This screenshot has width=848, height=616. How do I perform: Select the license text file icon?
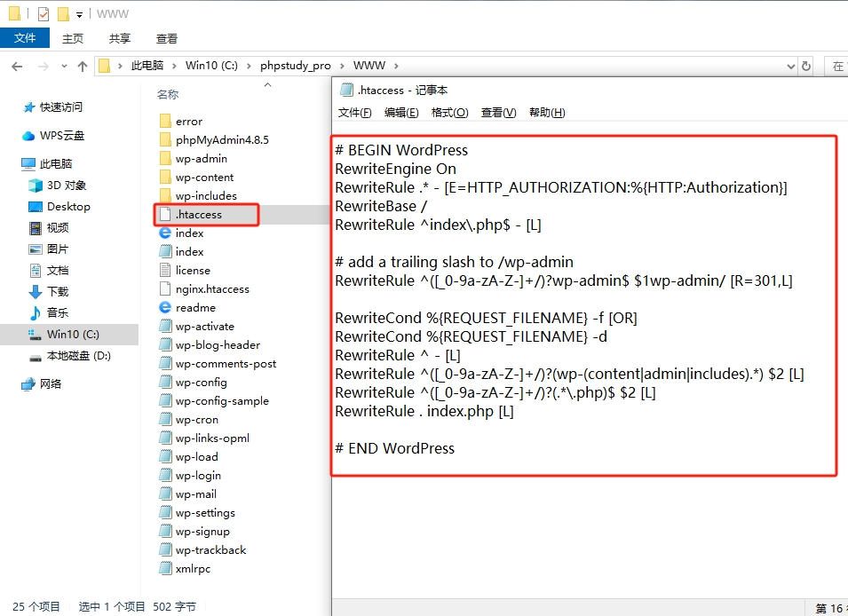coord(165,270)
